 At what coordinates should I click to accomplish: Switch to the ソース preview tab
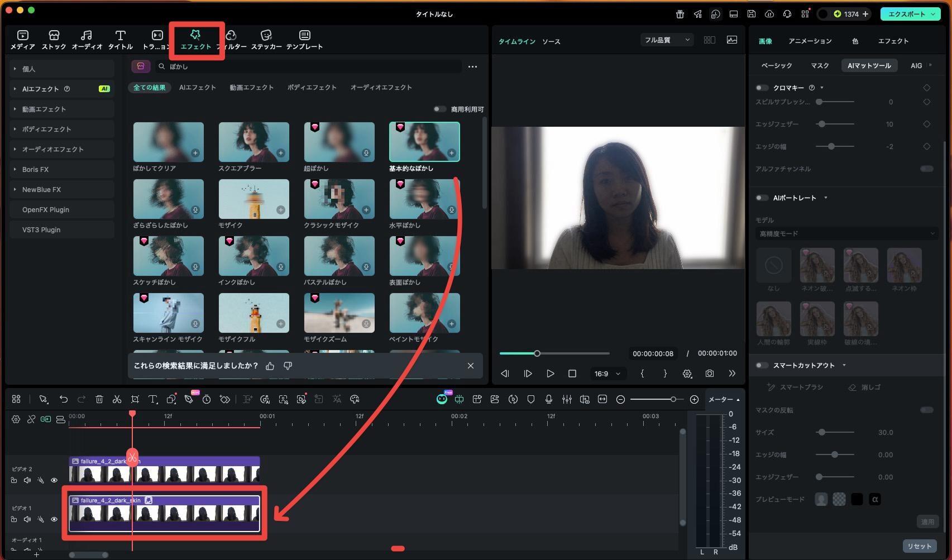pyautogui.click(x=551, y=41)
